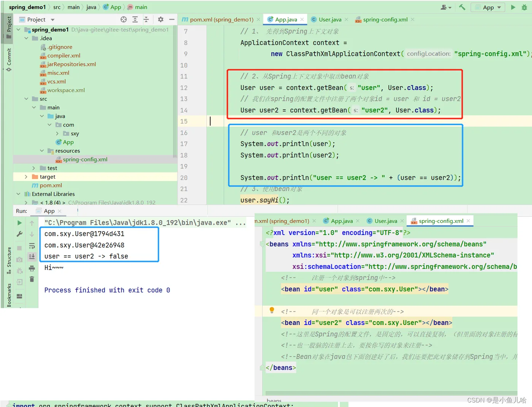Screen dimensions: 532x407
Task: Click the App breadcrumb in navigation bar
Action: click(112, 7)
